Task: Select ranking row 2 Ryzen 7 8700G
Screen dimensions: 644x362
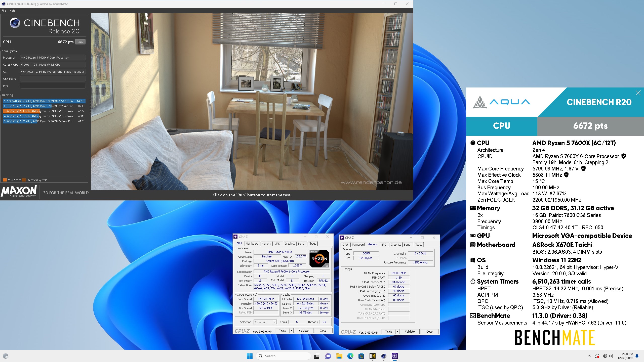Action: (44, 106)
